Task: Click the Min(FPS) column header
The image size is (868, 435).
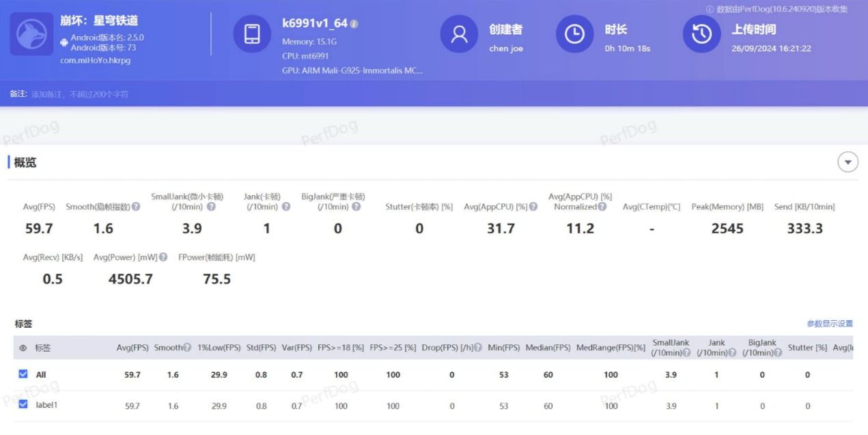Action: click(503, 348)
